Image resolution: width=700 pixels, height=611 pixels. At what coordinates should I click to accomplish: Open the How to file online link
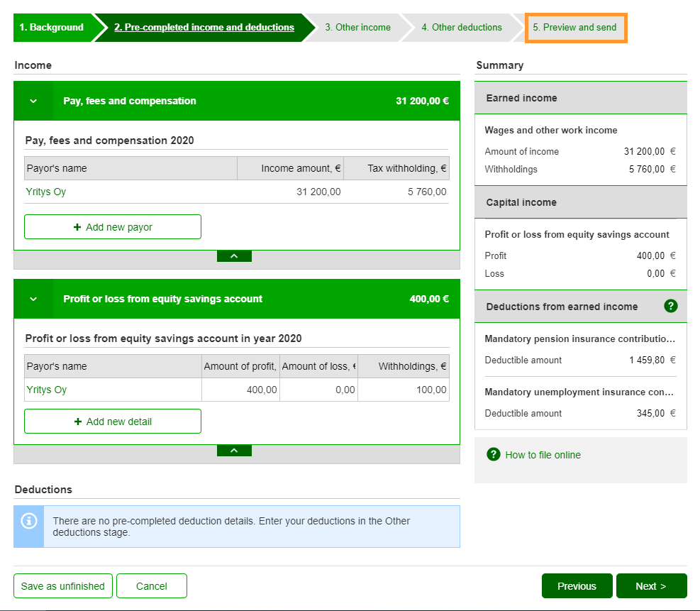pyautogui.click(x=543, y=455)
